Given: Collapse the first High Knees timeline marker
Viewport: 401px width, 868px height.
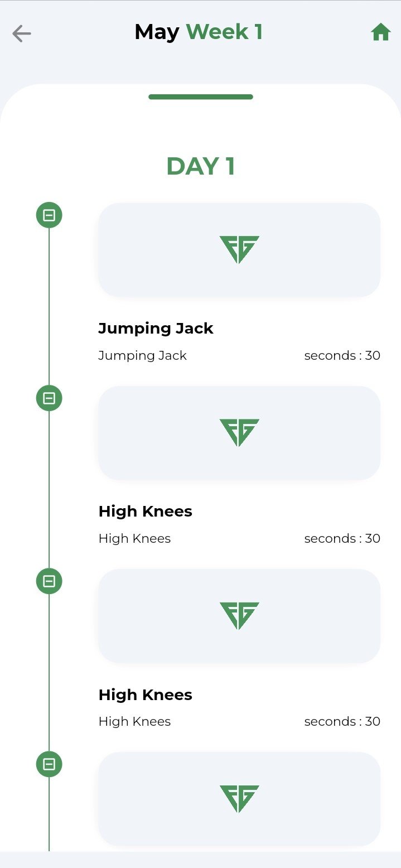Looking at the screenshot, I should coord(49,398).
